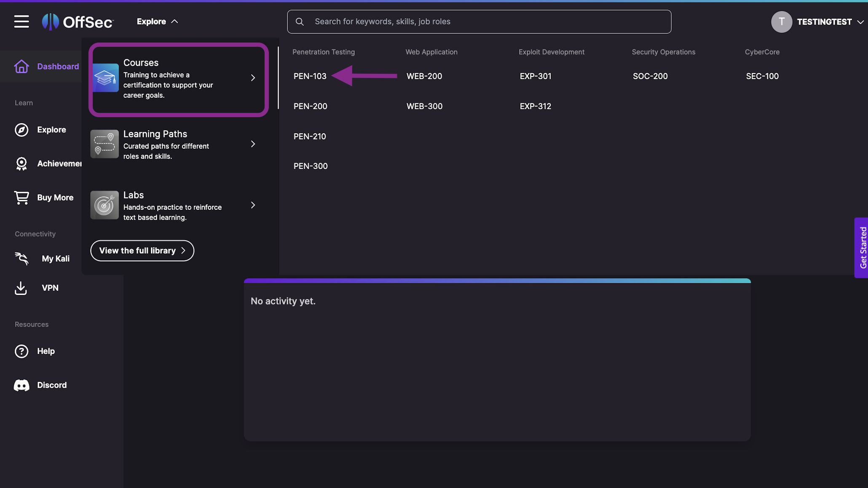The image size is (868, 488).
Task: Click the VPN download icon
Action: [x=21, y=288]
